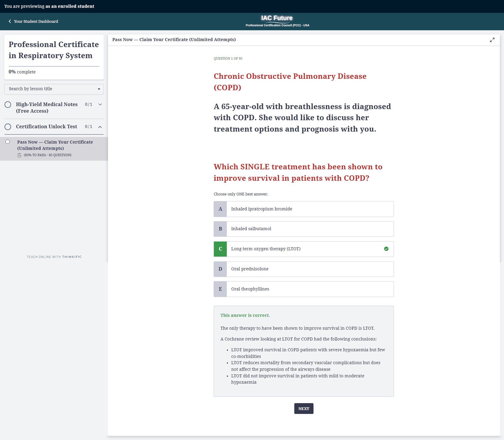Open Pass Now — Claim Your Certificate lesson
The width and height of the screenshot is (504, 440).
(x=55, y=145)
